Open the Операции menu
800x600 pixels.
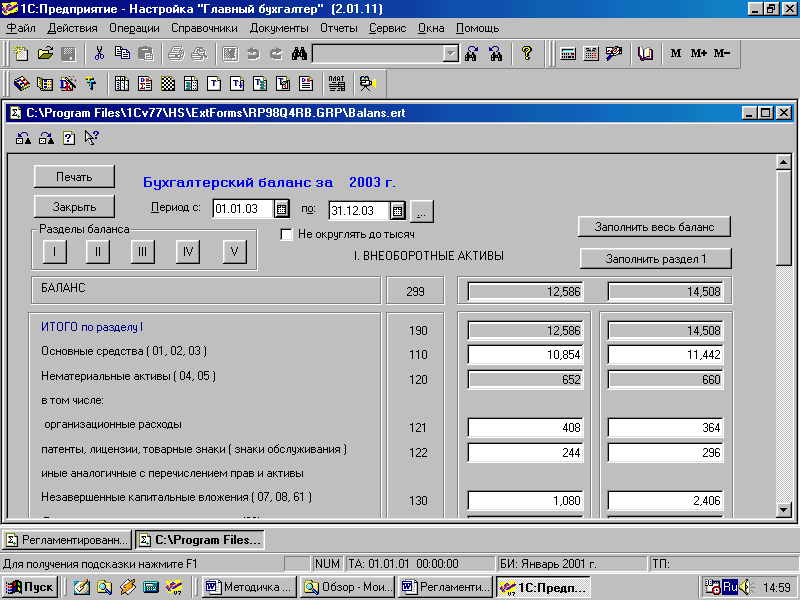134,28
